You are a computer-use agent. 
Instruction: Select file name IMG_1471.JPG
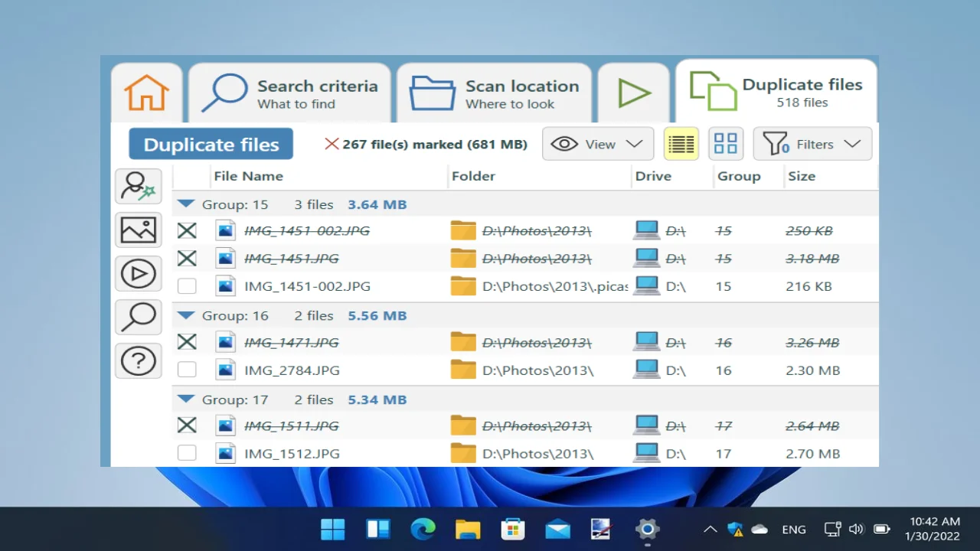click(x=292, y=343)
